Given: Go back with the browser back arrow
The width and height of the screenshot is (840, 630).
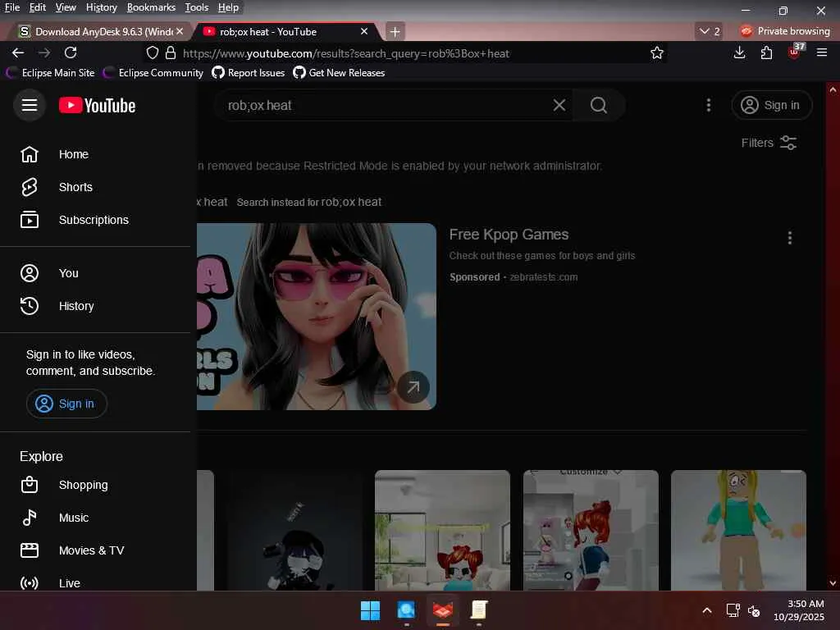Looking at the screenshot, I should [x=18, y=52].
